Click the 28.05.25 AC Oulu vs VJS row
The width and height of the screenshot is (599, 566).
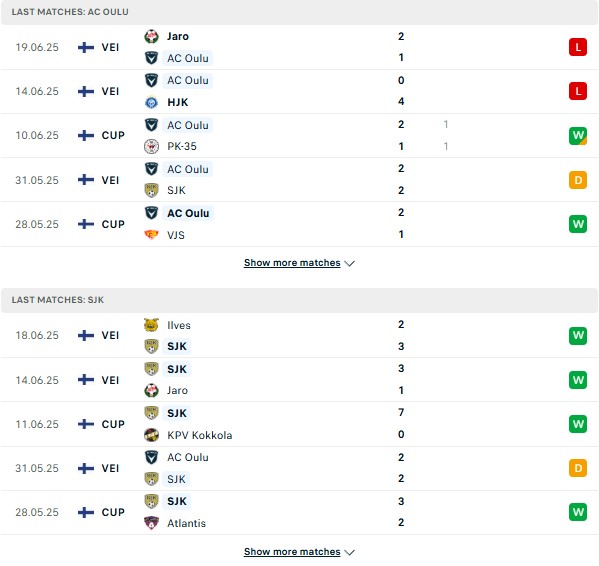tap(300, 224)
